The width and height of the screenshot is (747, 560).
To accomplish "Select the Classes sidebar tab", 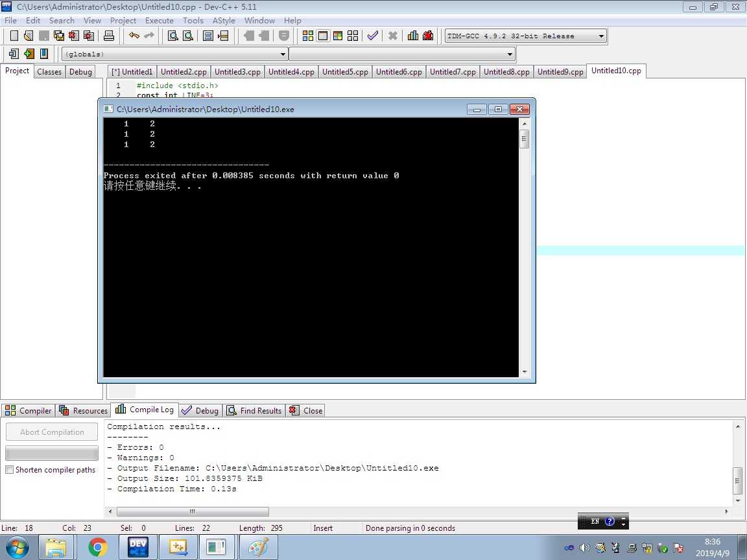I will tap(49, 72).
